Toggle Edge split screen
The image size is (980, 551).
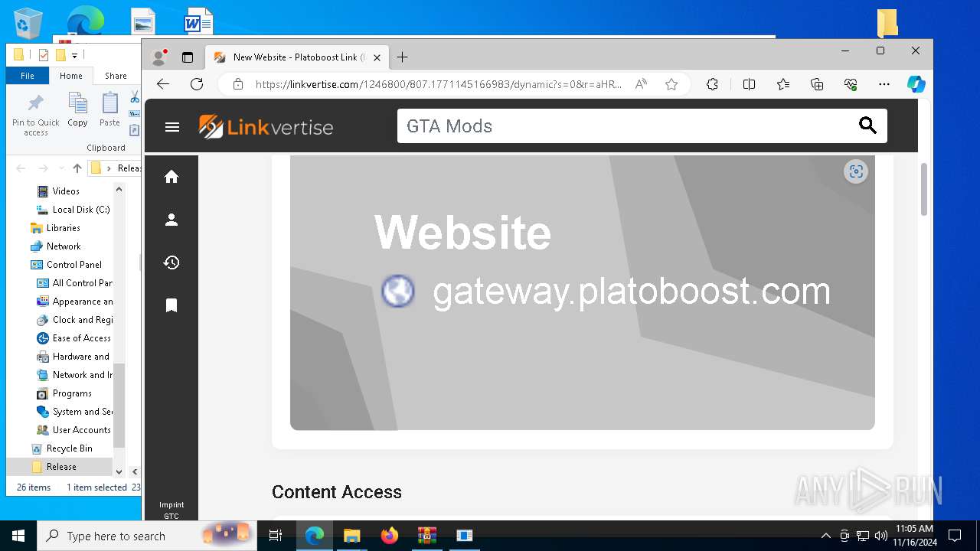click(750, 84)
